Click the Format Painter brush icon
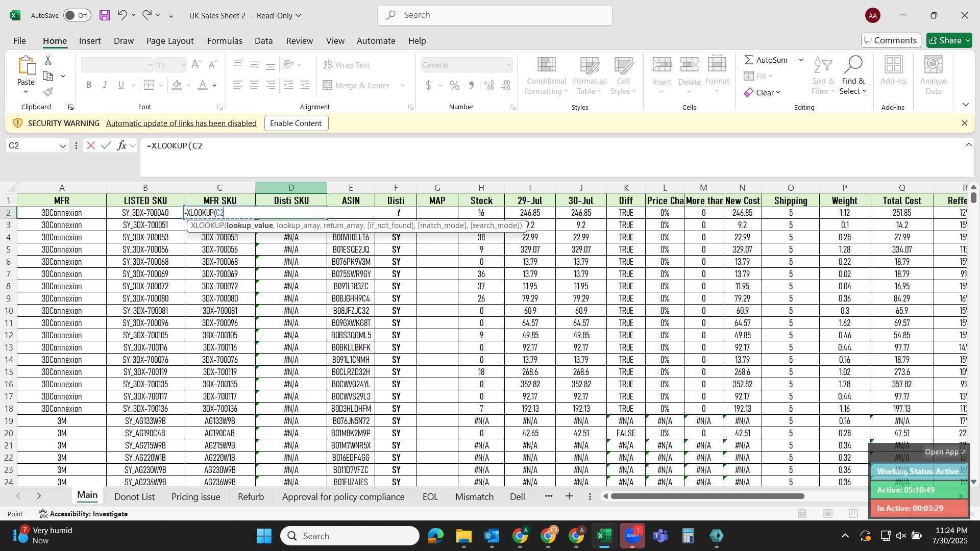980x551 pixels. click(48, 92)
